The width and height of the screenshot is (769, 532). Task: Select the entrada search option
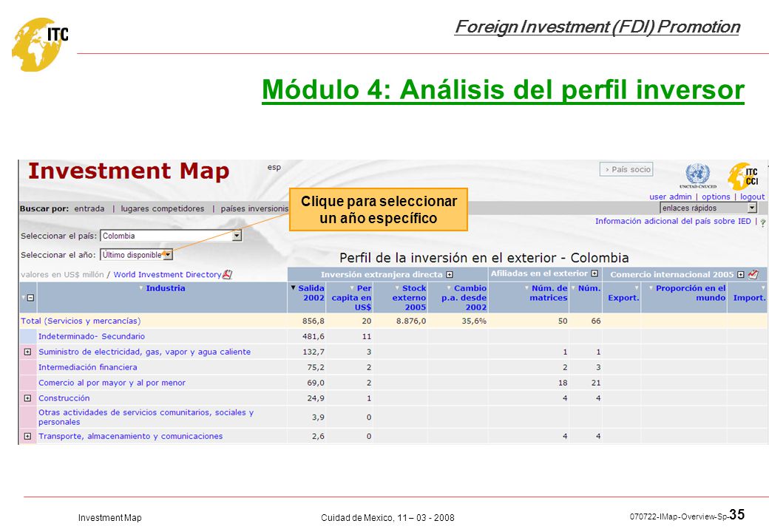(x=89, y=208)
